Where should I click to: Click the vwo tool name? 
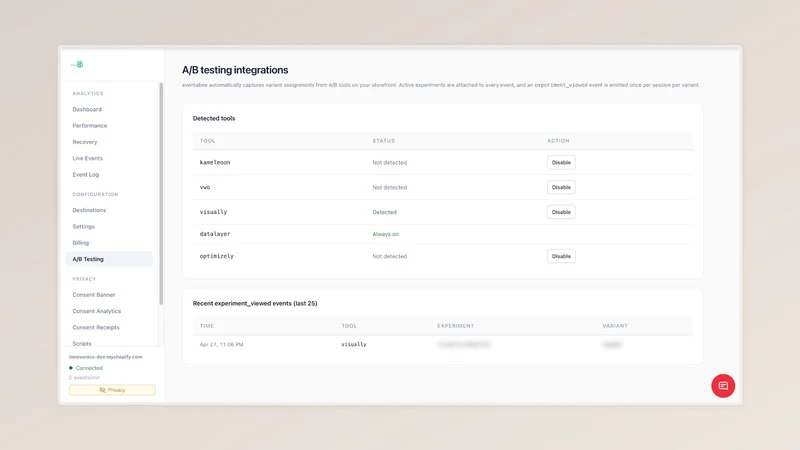point(205,187)
